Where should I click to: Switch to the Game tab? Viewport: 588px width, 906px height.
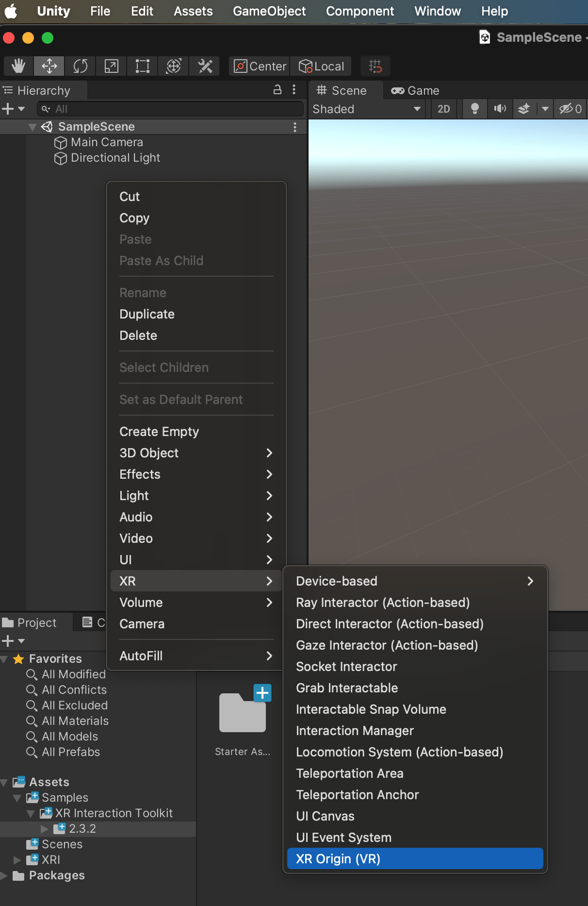coord(415,90)
